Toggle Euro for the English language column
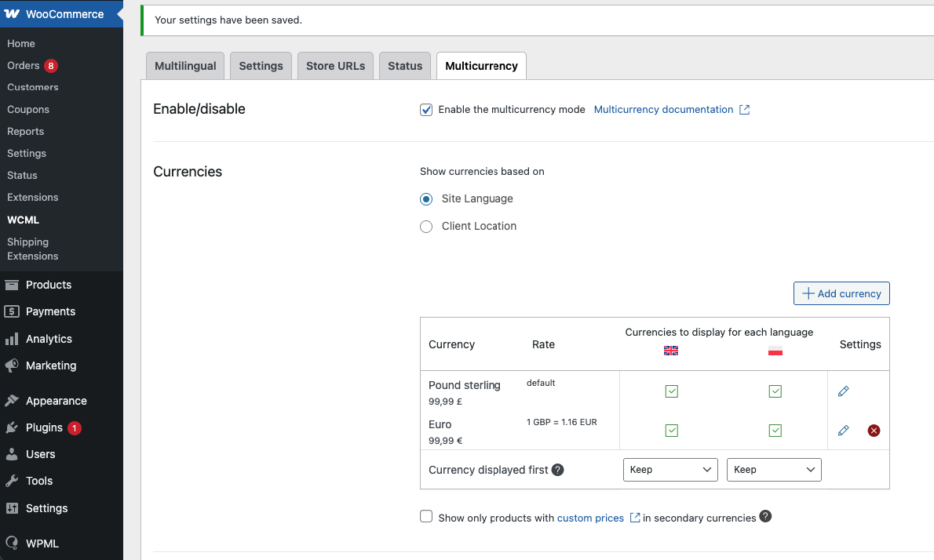This screenshot has width=934, height=560. 671,431
